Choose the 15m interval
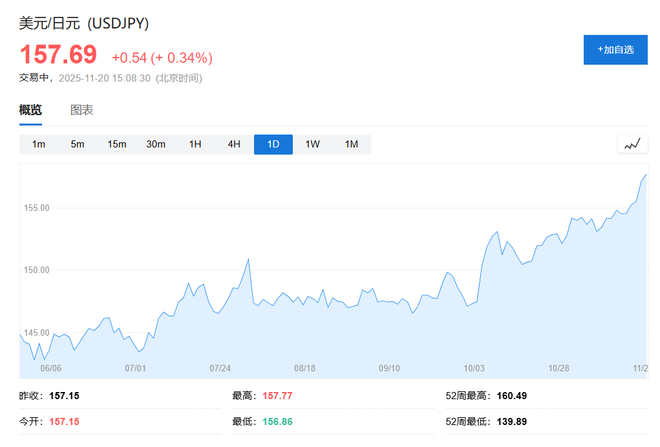The width and height of the screenshot is (660, 447). point(117,145)
